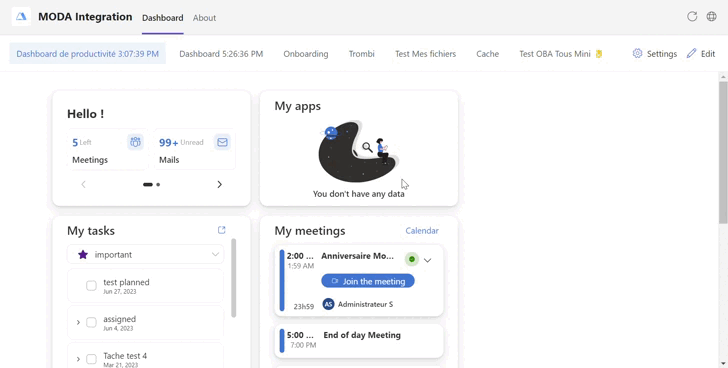The image size is (728, 368).
Task: Select the first carousel page indicator
Action: tap(148, 185)
